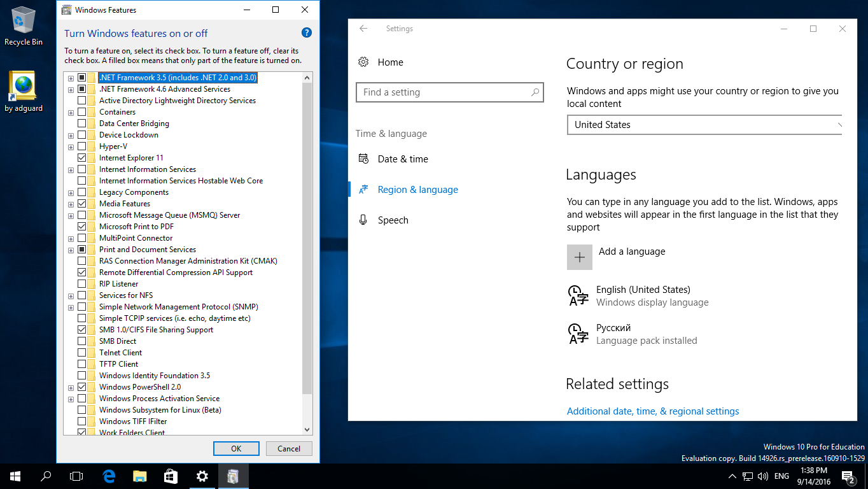Click the Home gear icon in Settings

[363, 62]
